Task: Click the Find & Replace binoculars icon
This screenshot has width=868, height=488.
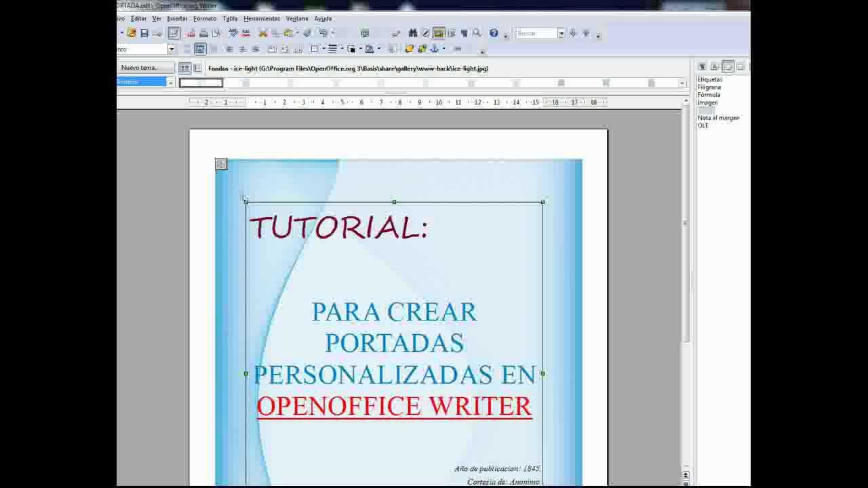Action: [x=412, y=33]
